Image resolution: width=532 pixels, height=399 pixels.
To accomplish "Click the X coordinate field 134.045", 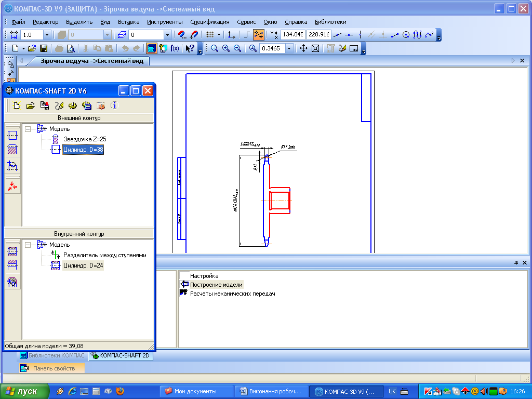I will click(293, 35).
